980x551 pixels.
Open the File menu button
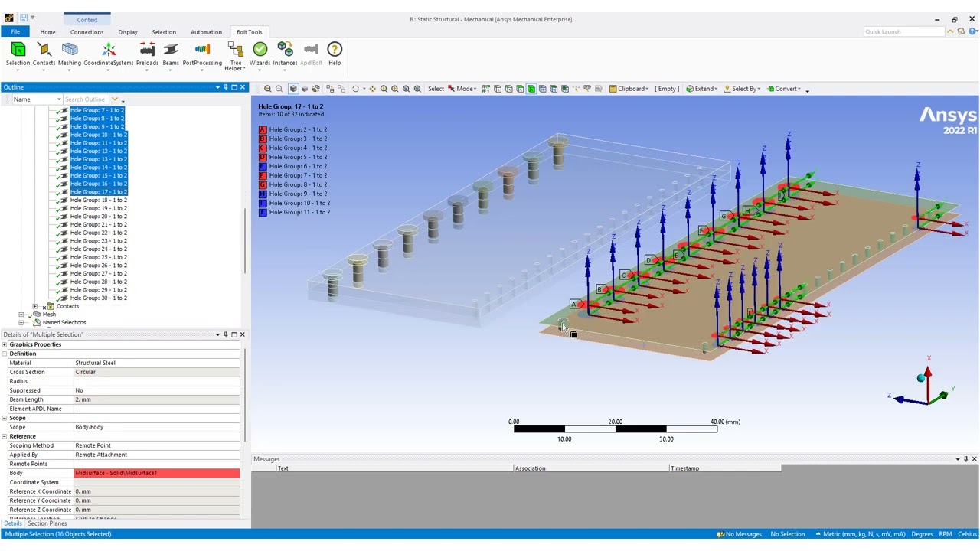click(15, 32)
